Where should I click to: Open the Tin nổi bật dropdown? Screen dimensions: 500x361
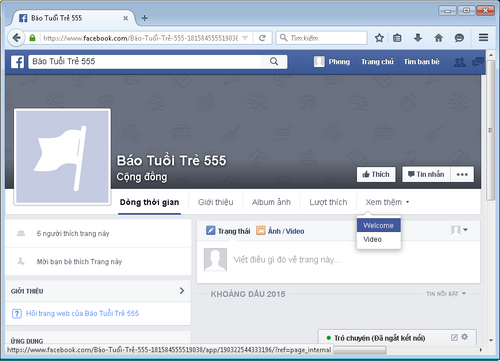(446, 294)
